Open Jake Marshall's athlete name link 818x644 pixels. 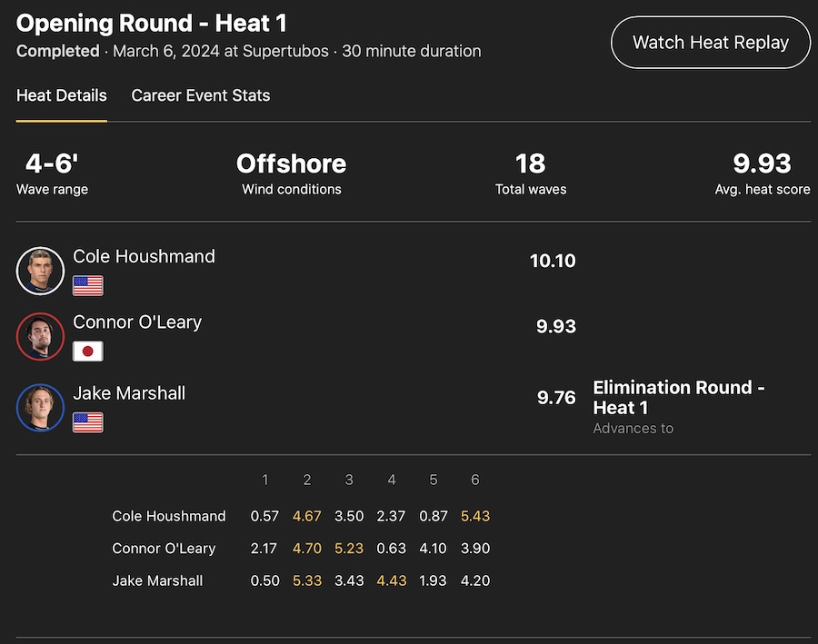click(129, 392)
